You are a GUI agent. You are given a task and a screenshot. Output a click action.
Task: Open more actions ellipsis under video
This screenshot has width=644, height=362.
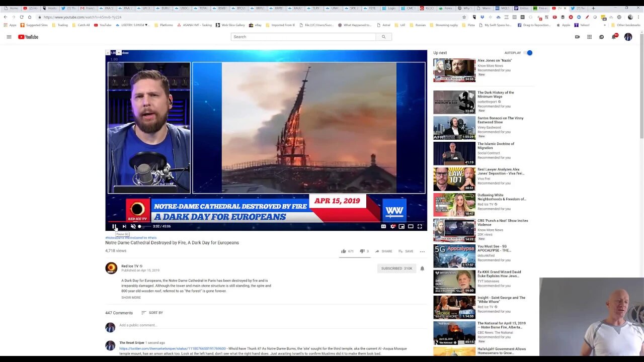tap(422, 251)
